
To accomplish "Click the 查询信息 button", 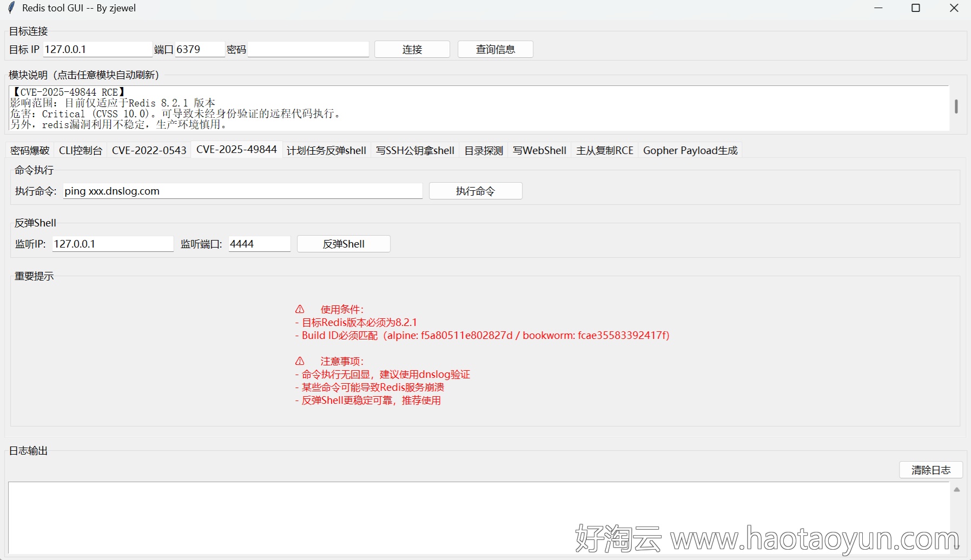I will (496, 49).
